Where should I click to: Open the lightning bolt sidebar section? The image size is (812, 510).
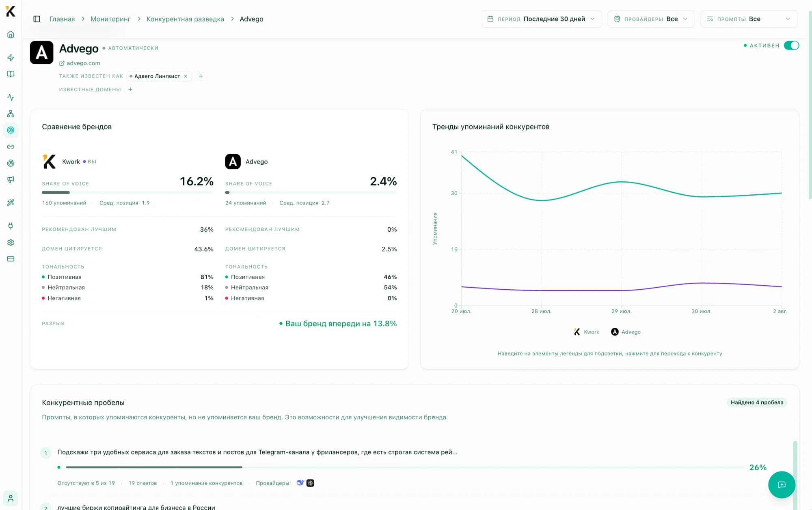(x=11, y=58)
